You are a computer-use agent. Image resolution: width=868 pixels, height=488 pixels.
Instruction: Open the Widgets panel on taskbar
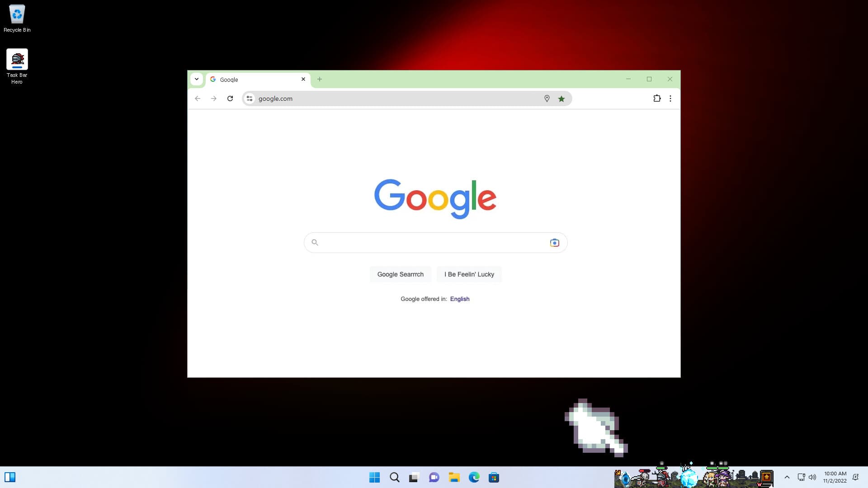pyautogui.click(x=10, y=477)
